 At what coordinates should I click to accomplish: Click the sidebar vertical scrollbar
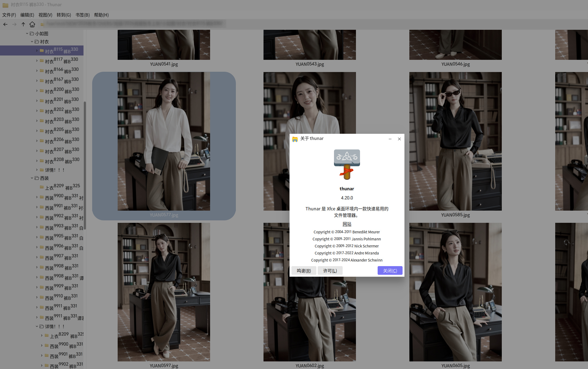[x=85, y=165]
